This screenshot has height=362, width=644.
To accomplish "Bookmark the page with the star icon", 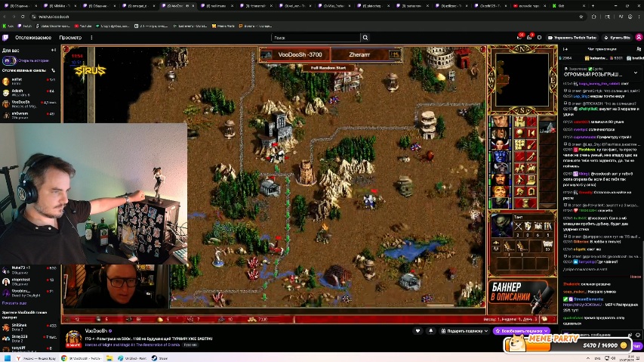I will click(581, 17).
